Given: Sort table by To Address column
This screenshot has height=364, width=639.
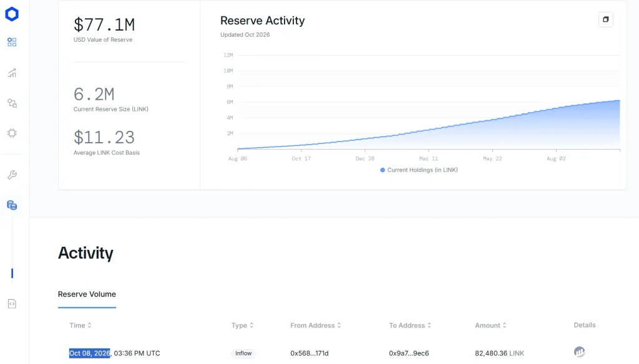Looking at the screenshot, I should [410, 325].
